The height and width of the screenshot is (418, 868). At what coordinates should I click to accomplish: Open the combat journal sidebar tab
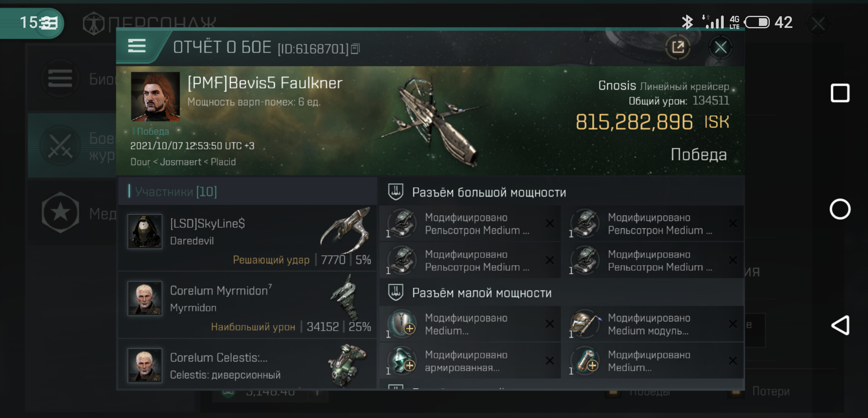(72, 146)
